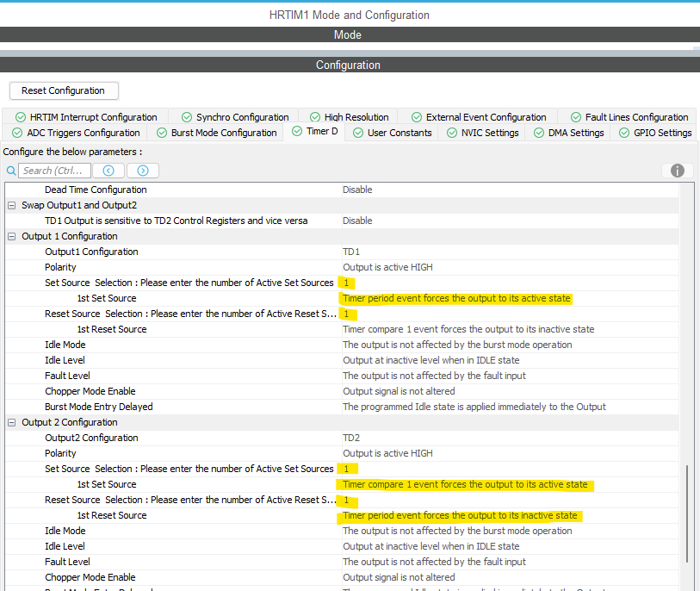Open the High Resolution tab
This screenshot has height=591, width=700.
pyautogui.click(x=349, y=117)
